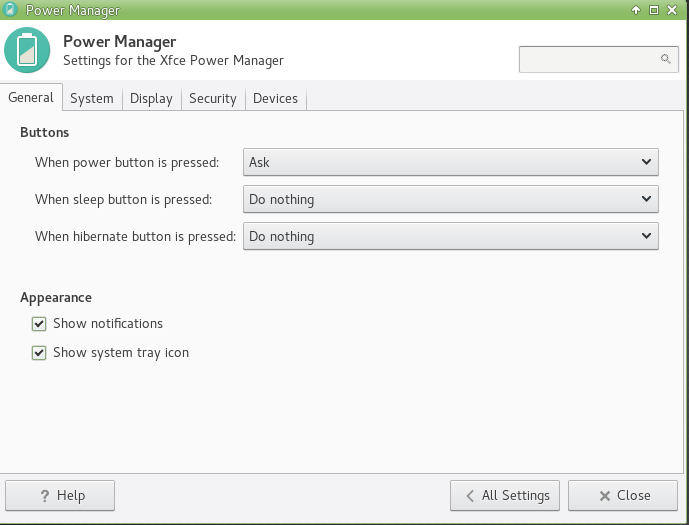Select the Devices tab
Viewport: 689px width, 525px height.
275,98
